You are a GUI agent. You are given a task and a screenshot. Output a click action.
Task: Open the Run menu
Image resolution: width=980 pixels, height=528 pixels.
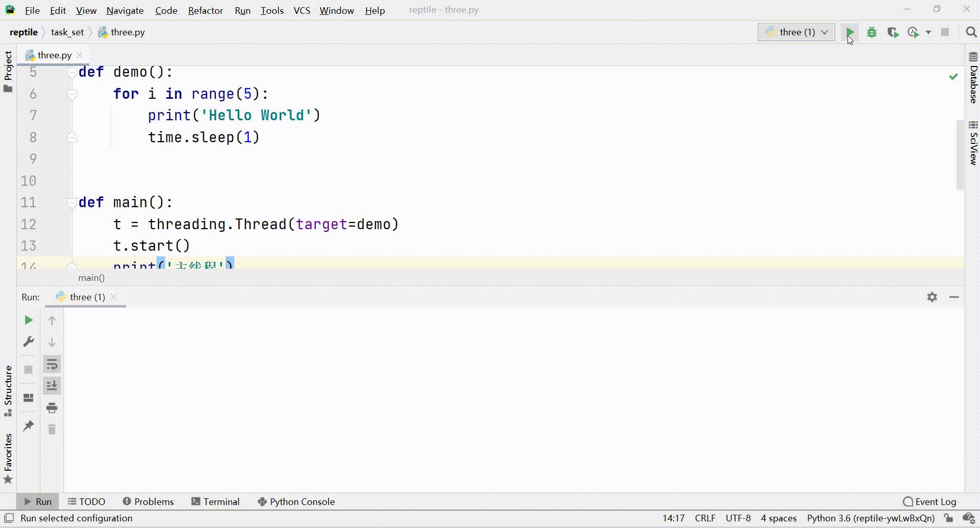point(242,10)
